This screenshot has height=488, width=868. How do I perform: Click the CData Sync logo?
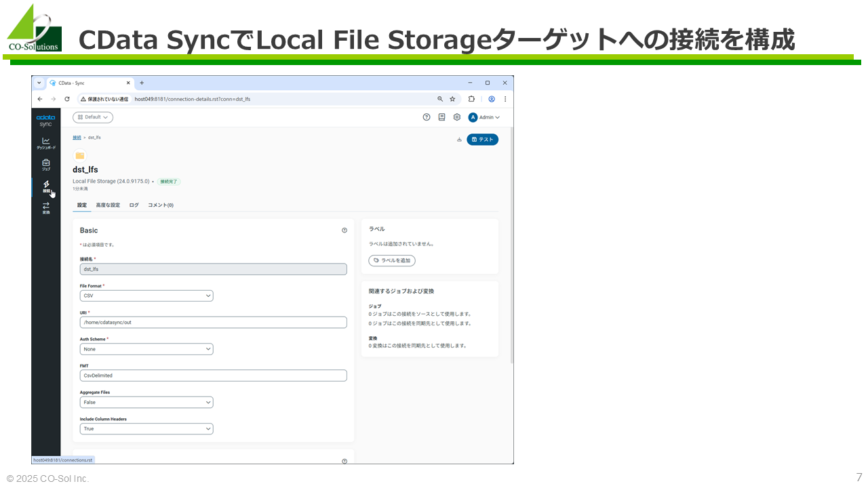tap(45, 121)
